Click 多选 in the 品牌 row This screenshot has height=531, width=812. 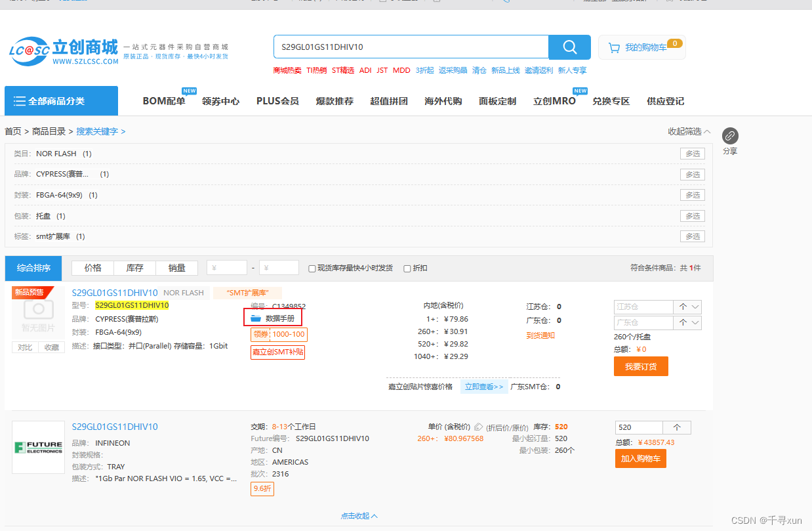tap(693, 175)
